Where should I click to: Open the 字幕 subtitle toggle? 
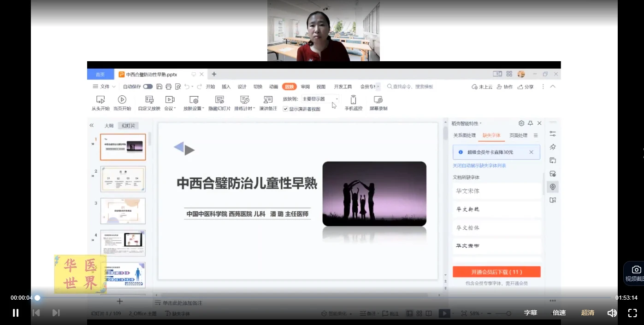tap(531, 313)
